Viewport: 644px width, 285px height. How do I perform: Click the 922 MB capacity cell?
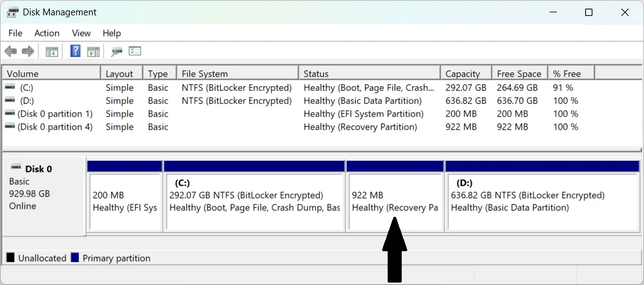[x=461, y=127]
